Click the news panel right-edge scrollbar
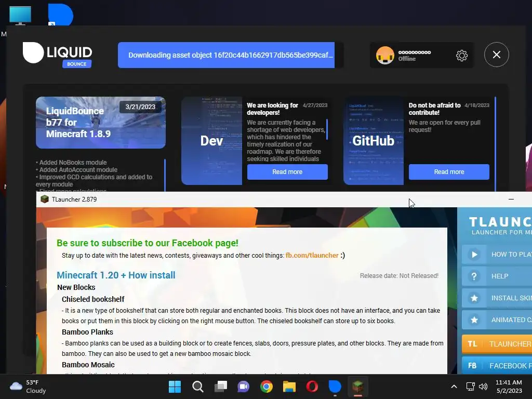Viewport: 532px width, 399px height. coord(495,144)
